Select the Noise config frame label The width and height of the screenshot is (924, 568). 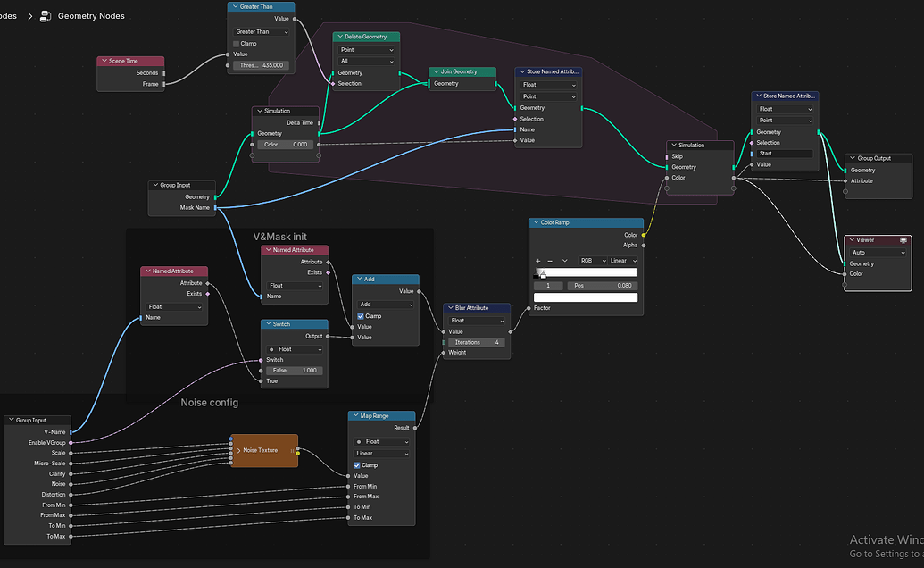(x=209, y=403)
